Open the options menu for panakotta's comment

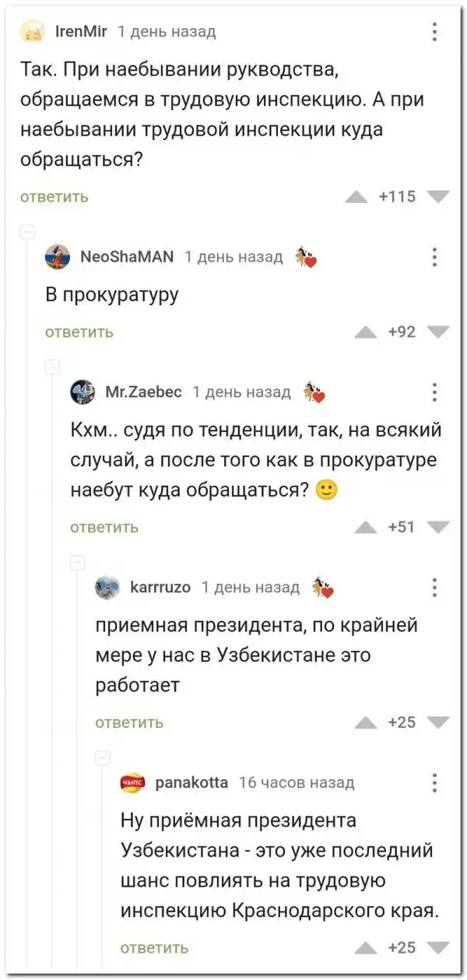tap(434, 782)
